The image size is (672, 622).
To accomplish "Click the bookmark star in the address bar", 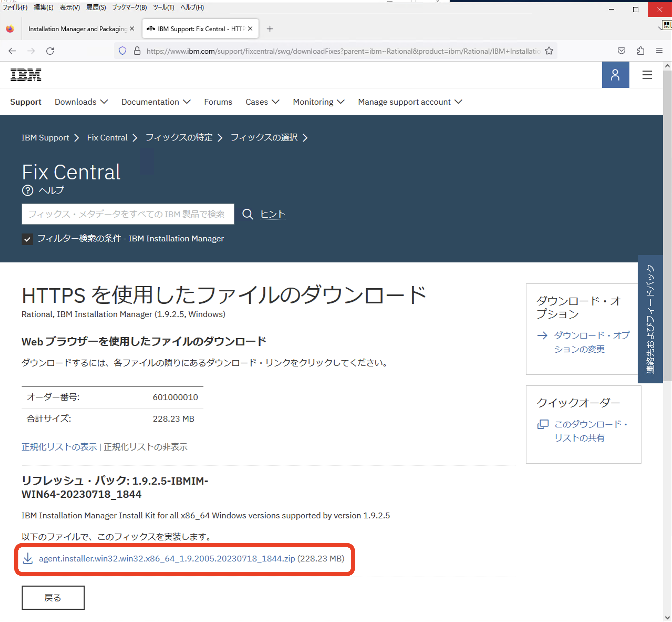I will 549,51.
